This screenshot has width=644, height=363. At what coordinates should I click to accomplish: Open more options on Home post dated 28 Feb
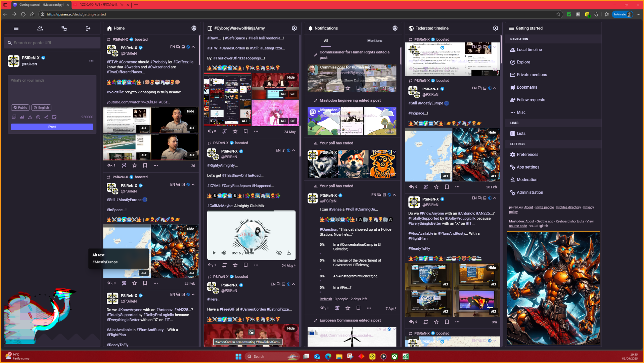(x=156, y=283)
